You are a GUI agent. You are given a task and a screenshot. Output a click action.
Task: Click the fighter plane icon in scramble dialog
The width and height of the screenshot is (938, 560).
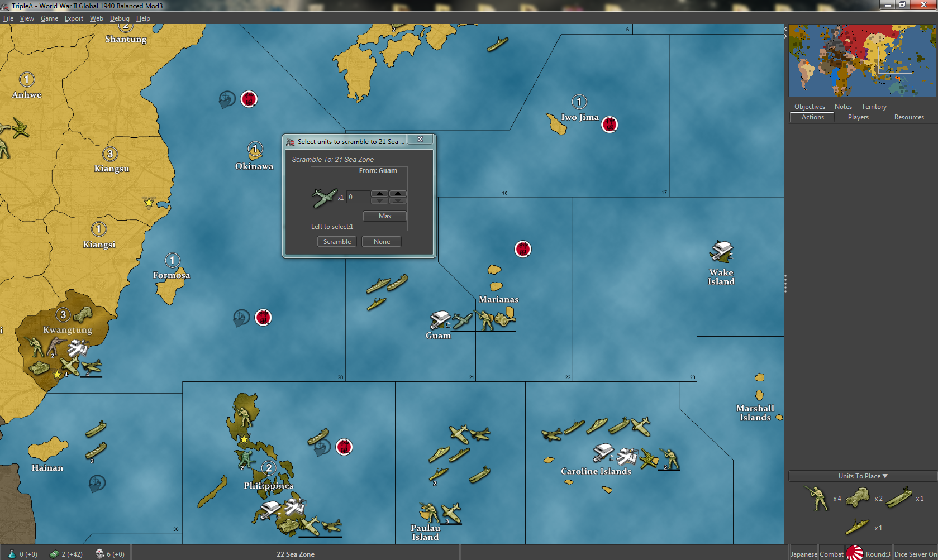pyautogui.click(x=324, y=198)
